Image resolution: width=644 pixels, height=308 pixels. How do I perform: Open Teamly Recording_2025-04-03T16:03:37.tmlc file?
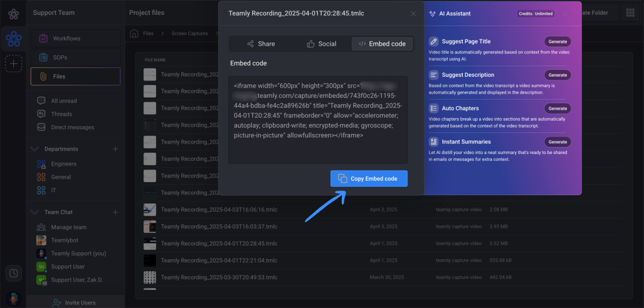pos(219,227)
